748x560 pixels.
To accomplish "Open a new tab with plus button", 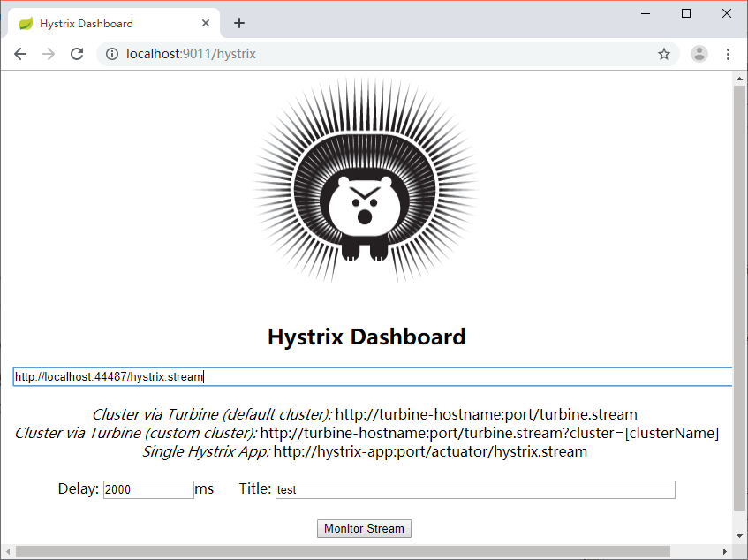I will coord(239,23).
